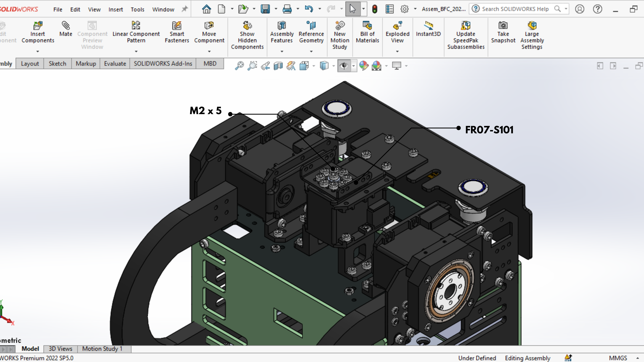
Task: Insert a Bill of Materials
Action: (367, 25)
